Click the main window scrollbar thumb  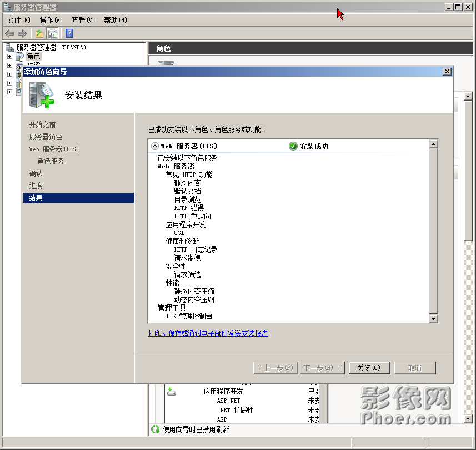[468, 171]
